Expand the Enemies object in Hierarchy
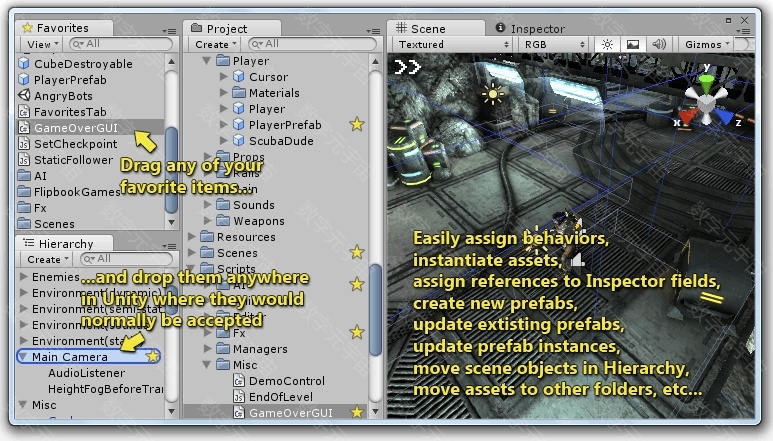 [23, 276]
